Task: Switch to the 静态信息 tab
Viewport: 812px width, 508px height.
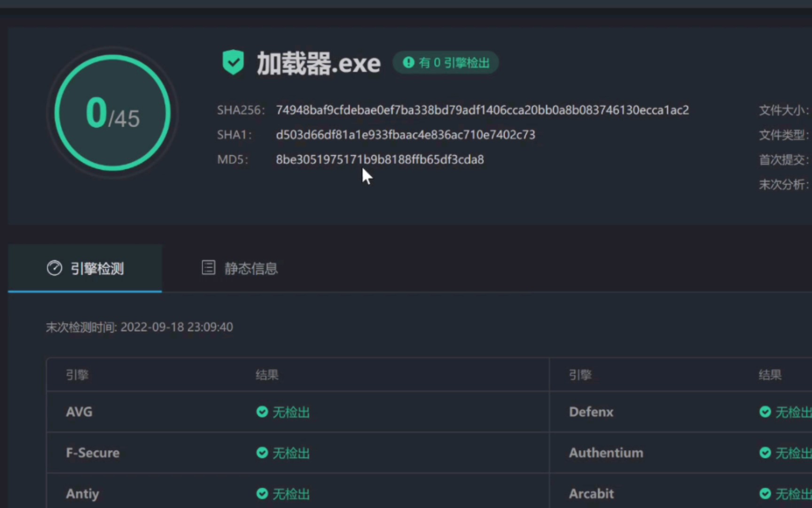Action: 240,268
